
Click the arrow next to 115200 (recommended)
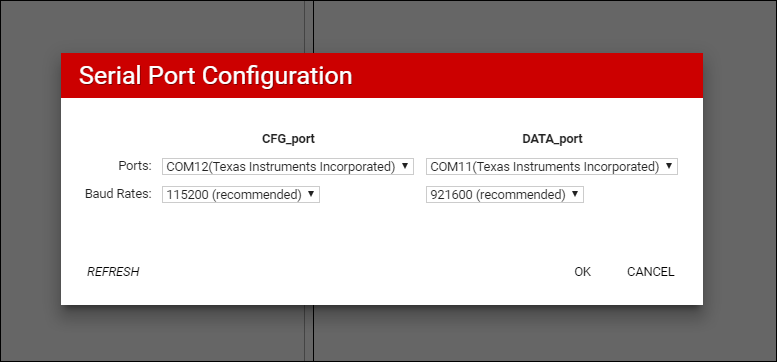point(311,194)
